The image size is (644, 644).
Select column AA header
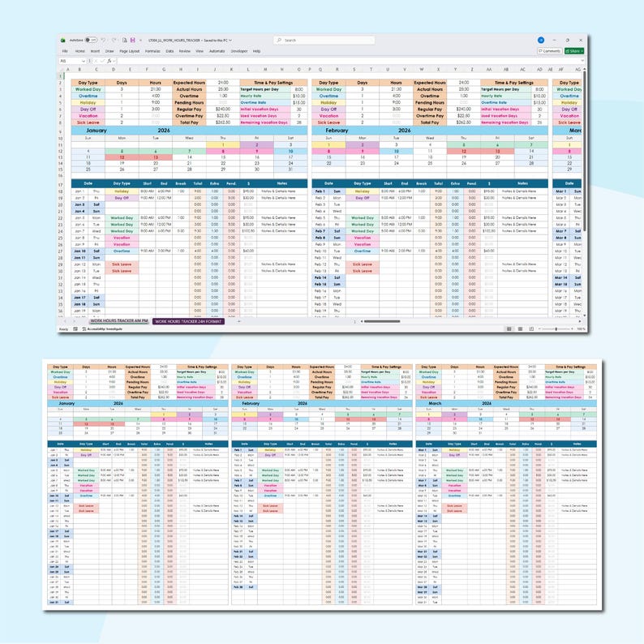coord(489,70)
